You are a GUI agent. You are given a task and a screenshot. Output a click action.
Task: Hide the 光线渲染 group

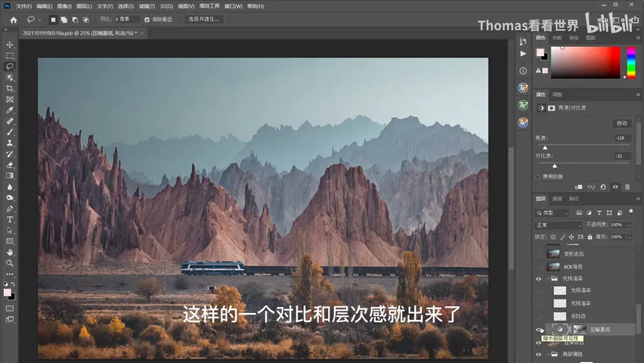point(538,279)
